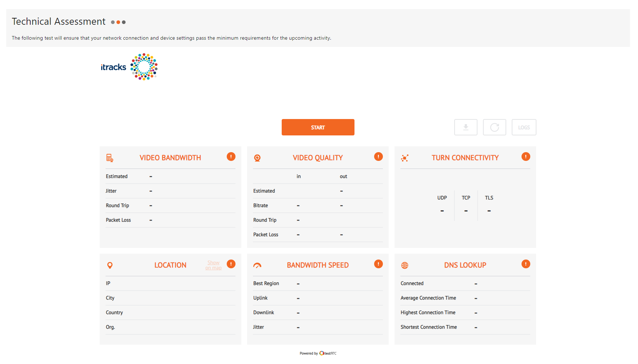Click the TURN Connectivity info exclamation icon
The image size is (638, 364).
click(x=526, y=157)
